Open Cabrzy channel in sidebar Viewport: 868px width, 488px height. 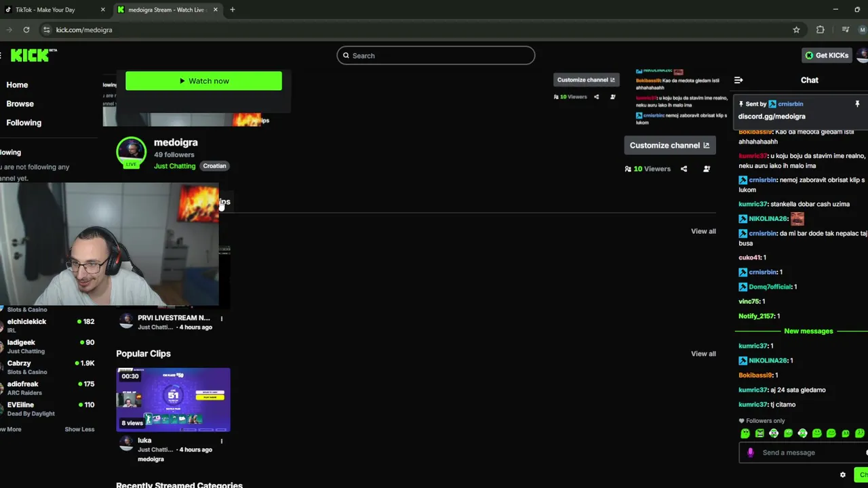(49, 367)
